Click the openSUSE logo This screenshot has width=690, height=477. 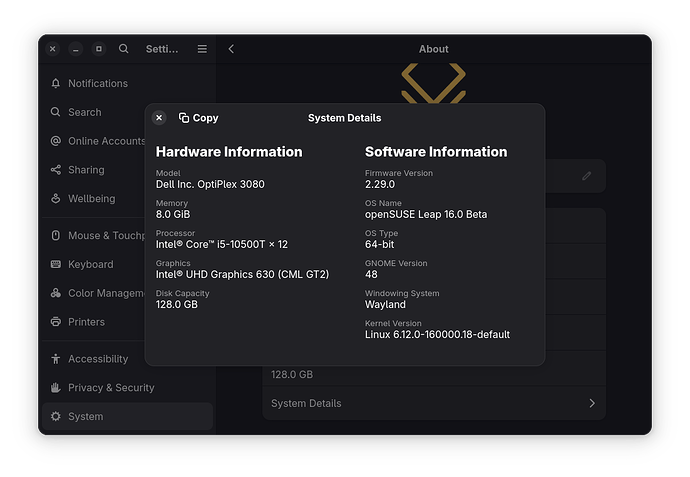(433, 83)
